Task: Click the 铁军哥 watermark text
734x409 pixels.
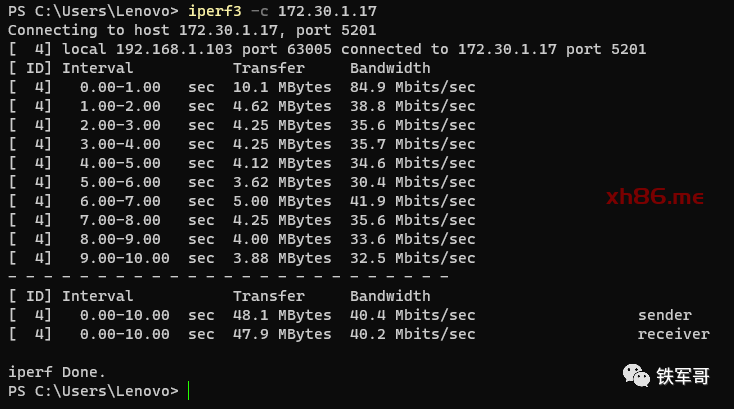Action: tap(683, 376)
